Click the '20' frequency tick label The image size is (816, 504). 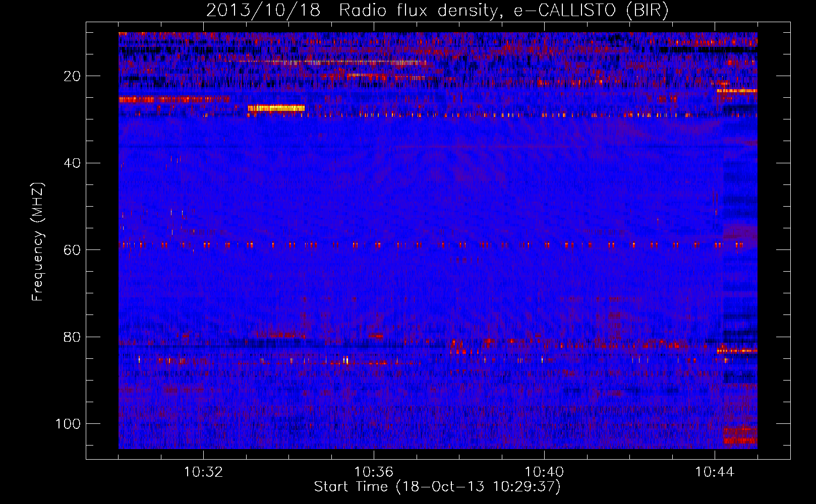(73, 76)
